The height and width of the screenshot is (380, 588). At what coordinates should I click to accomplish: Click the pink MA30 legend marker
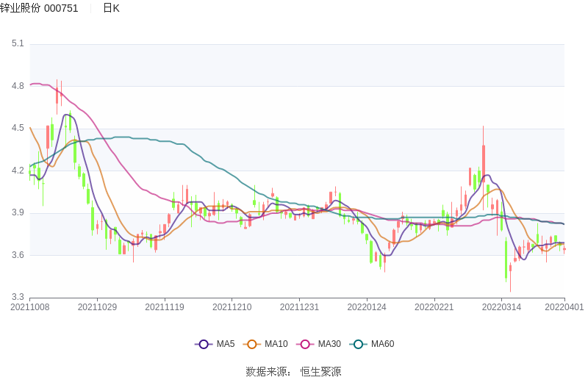(305, 344)
